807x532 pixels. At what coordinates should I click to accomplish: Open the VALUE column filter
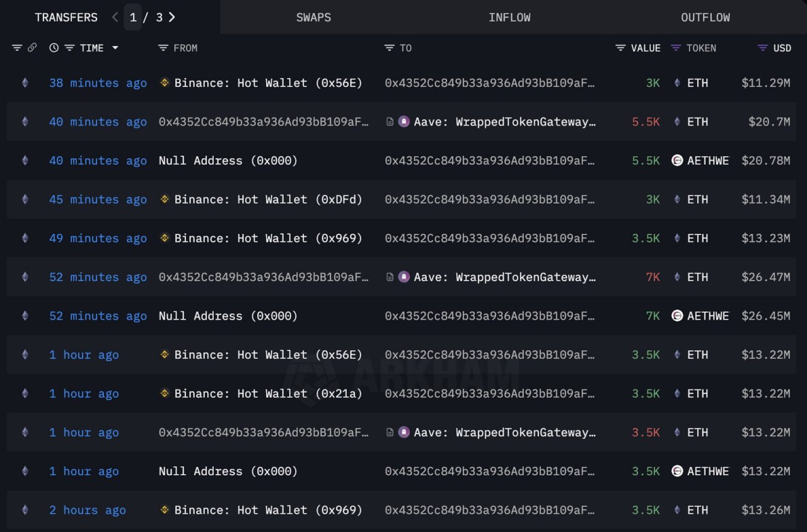(x=620, y=48)
